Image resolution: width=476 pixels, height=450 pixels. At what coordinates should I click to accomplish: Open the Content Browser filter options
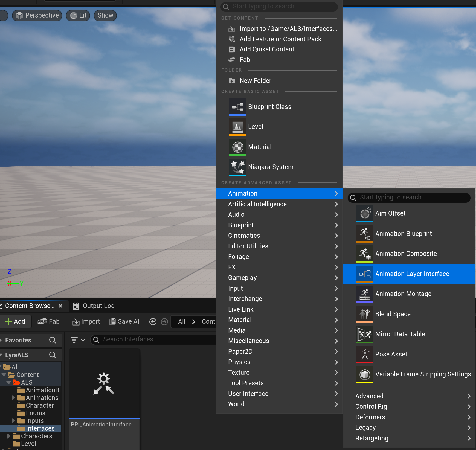pos(78,340)
